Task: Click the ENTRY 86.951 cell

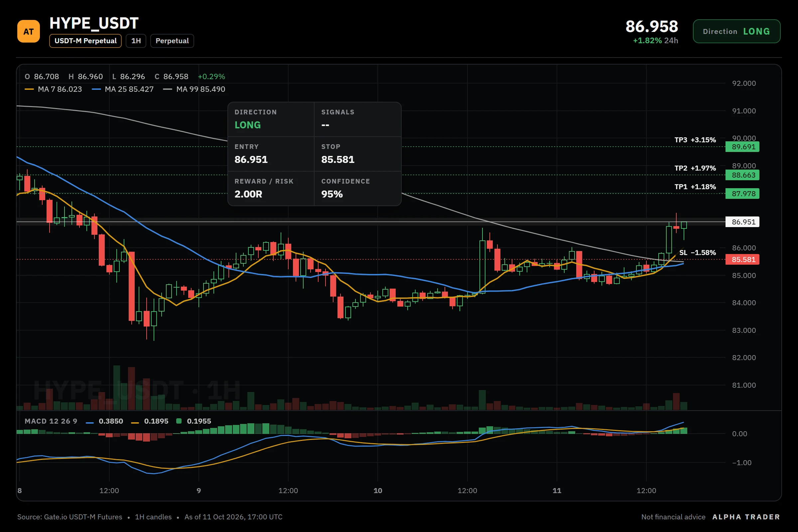Action: click(x=271, y=154)
